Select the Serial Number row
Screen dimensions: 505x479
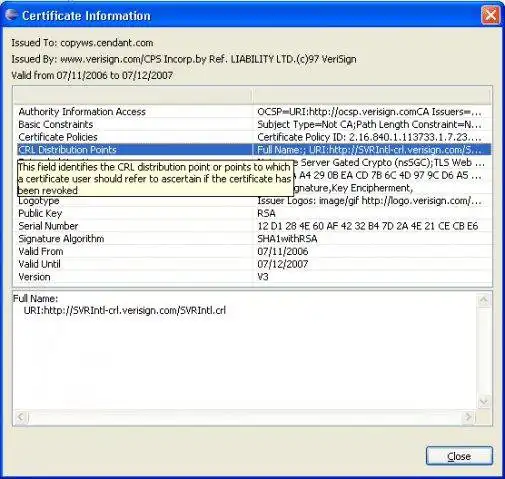[x=253, y=226]
